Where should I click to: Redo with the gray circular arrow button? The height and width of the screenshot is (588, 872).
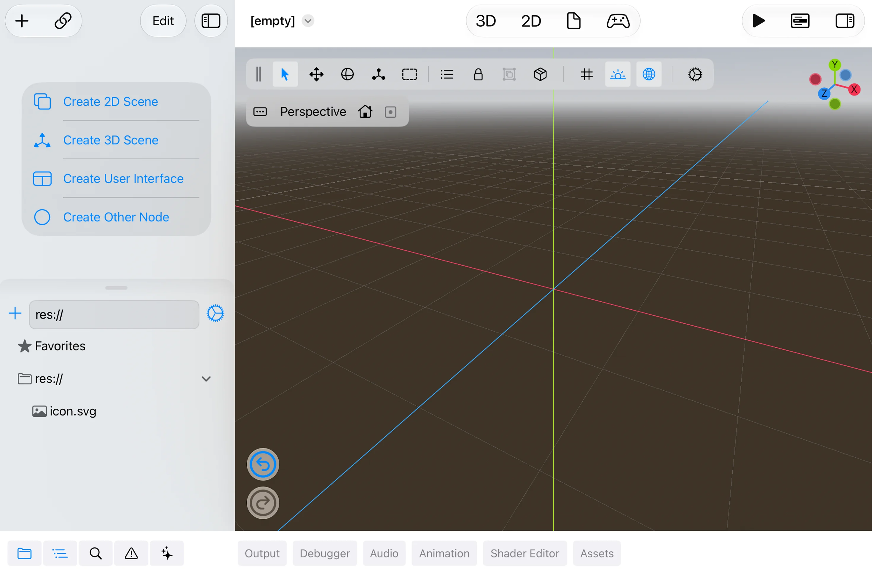263,503
